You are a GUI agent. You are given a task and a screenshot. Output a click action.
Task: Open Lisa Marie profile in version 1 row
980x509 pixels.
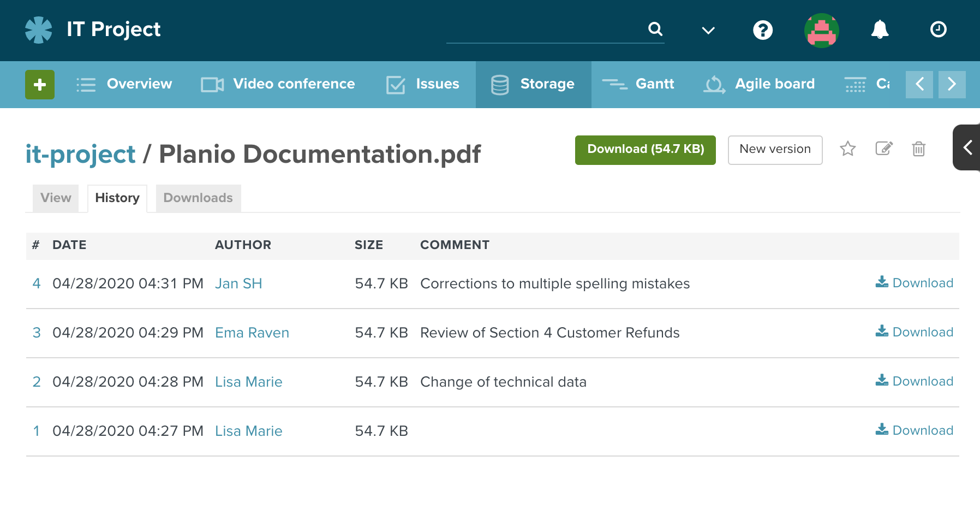click(249, 431)
